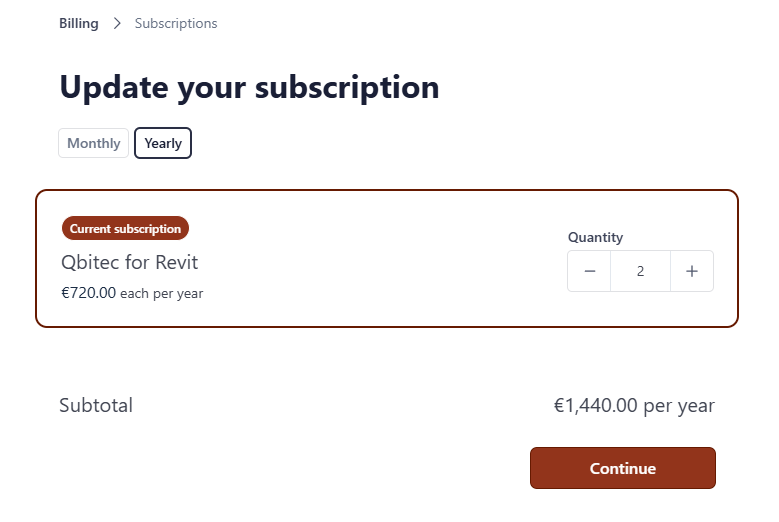Go back to Billing breadcrumb
Image resolution: width=779 pixels, height=522 pixels.
[79, 23]
